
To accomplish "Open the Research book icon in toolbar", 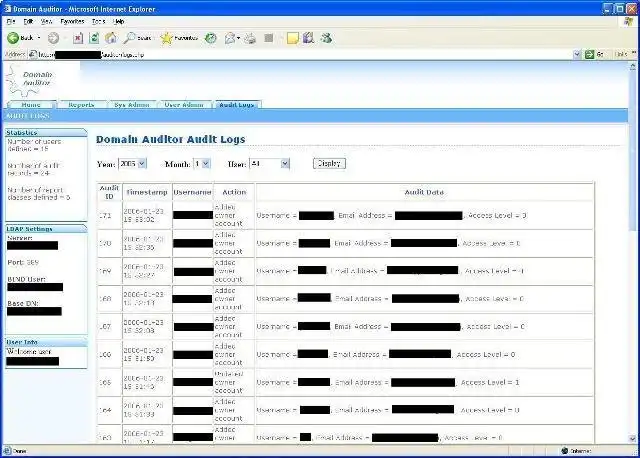I will 309,38.
